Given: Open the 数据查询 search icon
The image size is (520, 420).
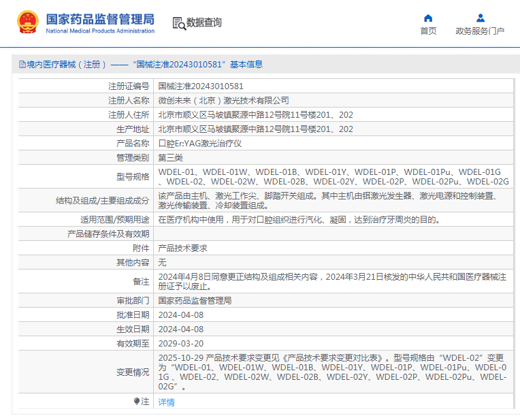Looking at the screenshot, I should [x=179, y=23].
